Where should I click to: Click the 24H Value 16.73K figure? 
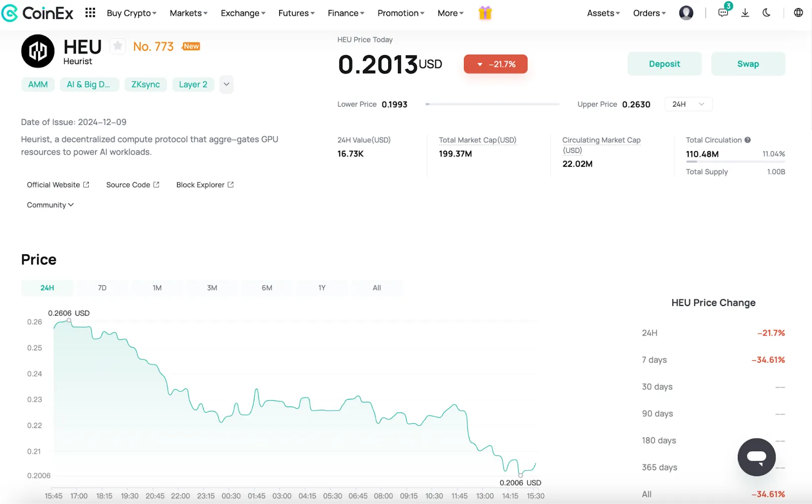[x=351, y=154]
